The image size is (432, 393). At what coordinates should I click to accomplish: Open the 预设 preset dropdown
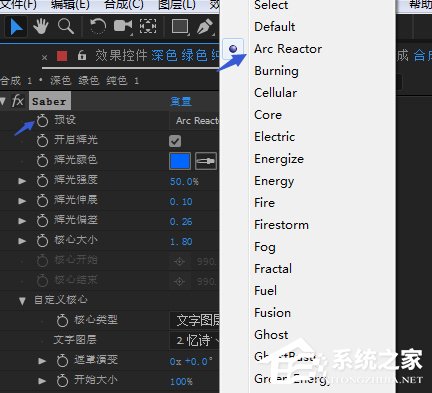coord(195,120)
